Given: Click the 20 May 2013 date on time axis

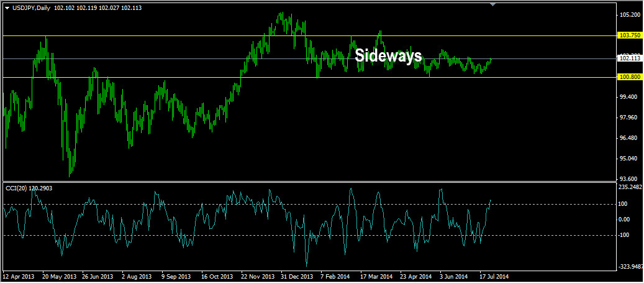Looking at the screenshot, I should point(59,276).
